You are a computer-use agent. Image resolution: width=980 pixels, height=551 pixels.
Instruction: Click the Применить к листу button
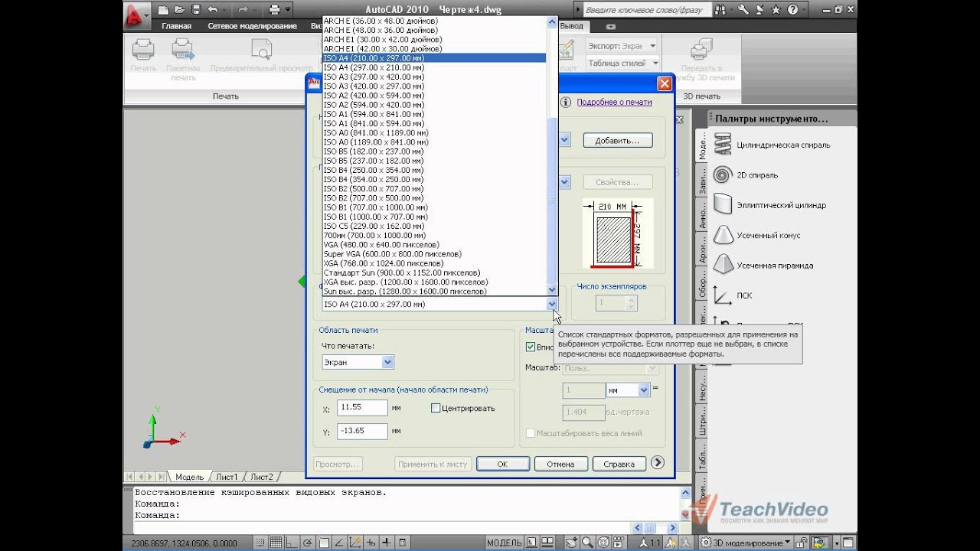(x=433, y=464)
